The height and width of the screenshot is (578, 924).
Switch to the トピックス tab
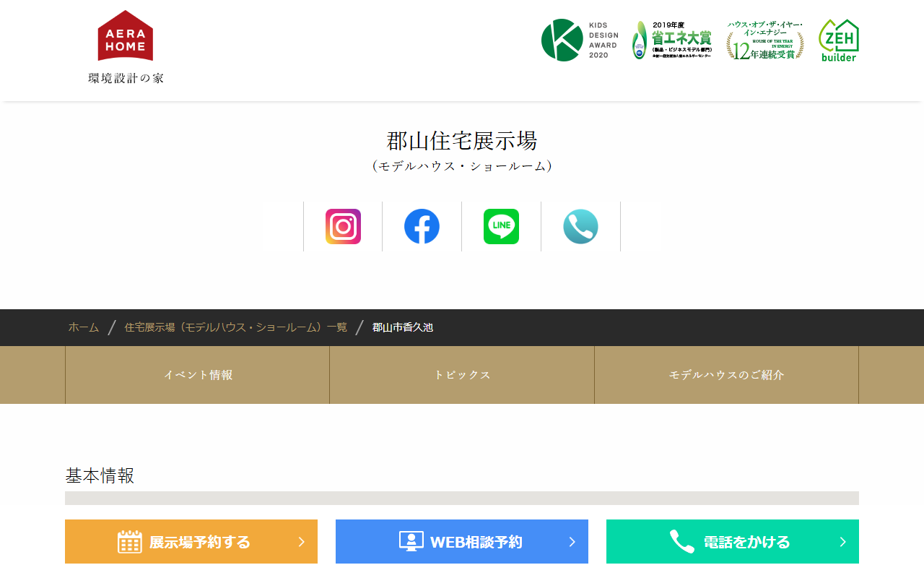pyautogui.click(x=462, y=375)
